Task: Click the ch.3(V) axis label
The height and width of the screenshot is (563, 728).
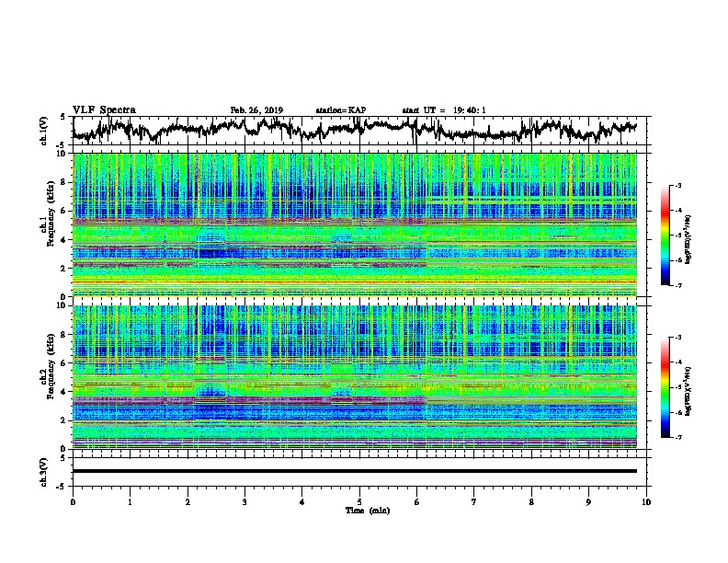Action: 43,472
